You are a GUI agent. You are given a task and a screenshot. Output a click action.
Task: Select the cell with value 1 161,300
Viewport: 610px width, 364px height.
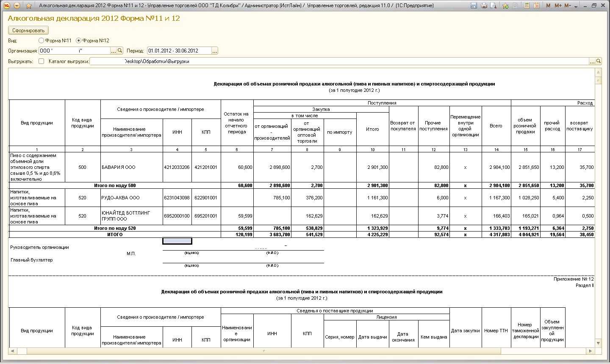(x=372, y=198)
